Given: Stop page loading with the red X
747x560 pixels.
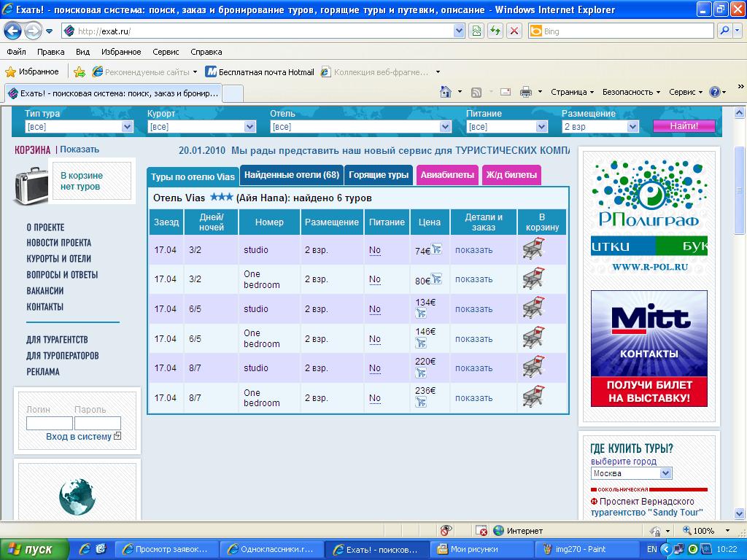Looking at the screenshot, I should pyautogui.click(x=514, y=31).
